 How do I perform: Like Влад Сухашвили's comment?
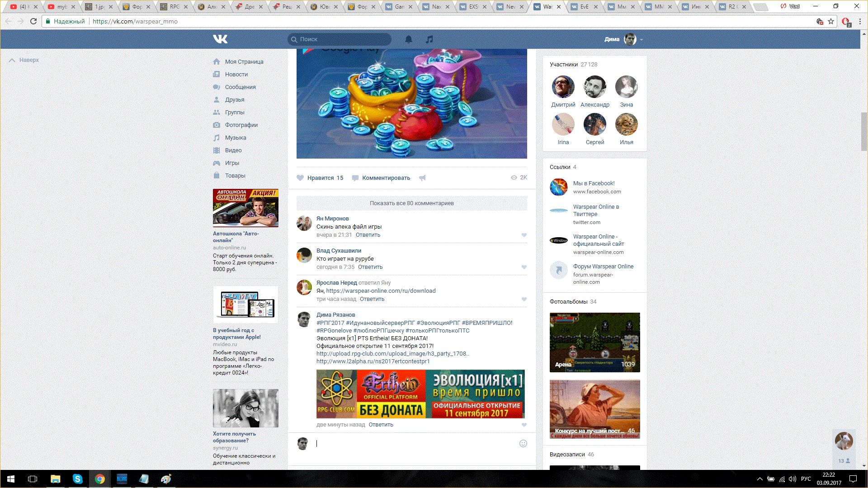click(x=524, y=267)
